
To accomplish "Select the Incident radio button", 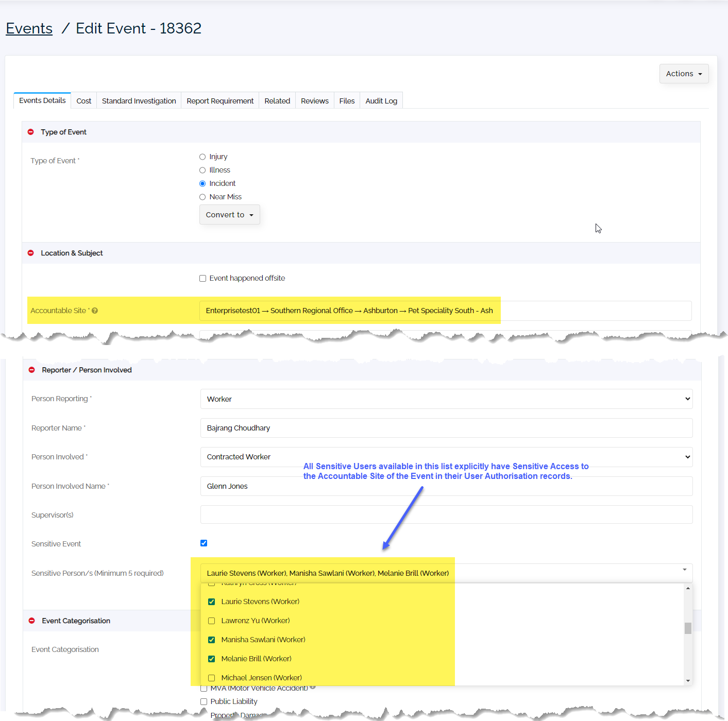I will tap(202, 184).
